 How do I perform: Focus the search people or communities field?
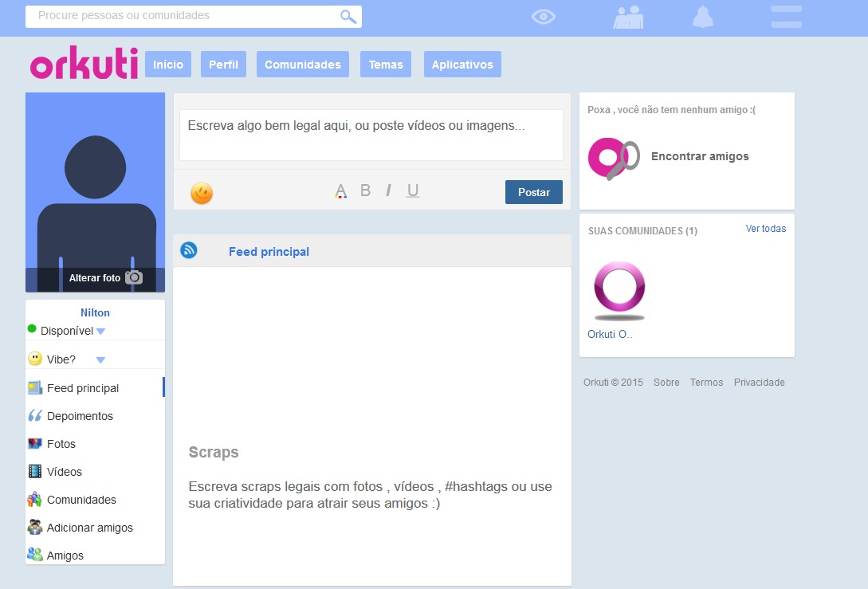click(x=194, y=17)
